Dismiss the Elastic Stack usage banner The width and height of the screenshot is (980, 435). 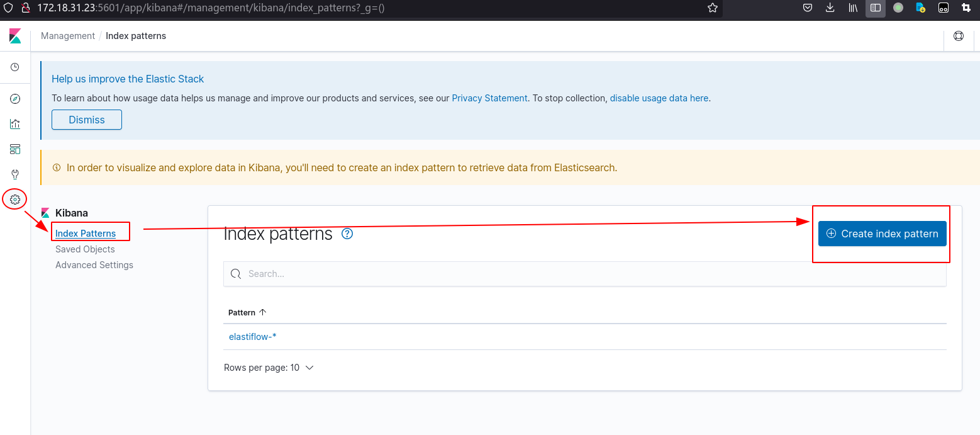[x=87, y=120]
